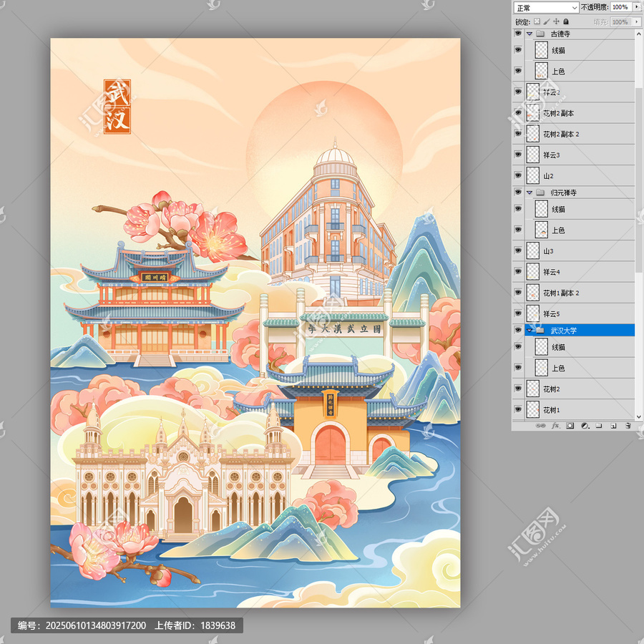Hide the 花树1 layer
Screen dimensions: 644x644
tap(518, 409)
